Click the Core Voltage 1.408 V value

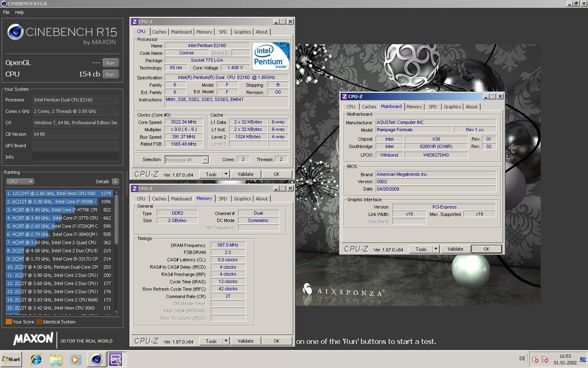235,68
